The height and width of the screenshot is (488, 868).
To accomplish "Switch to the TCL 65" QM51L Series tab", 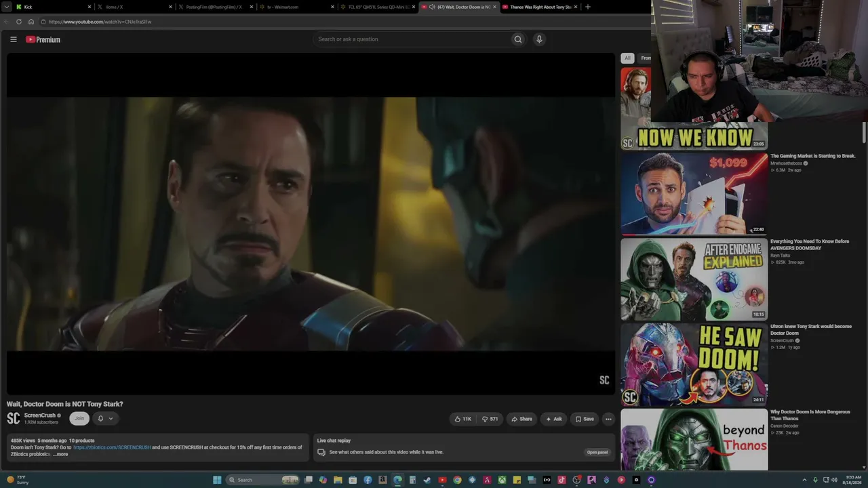I will click(x=377, y=7).
